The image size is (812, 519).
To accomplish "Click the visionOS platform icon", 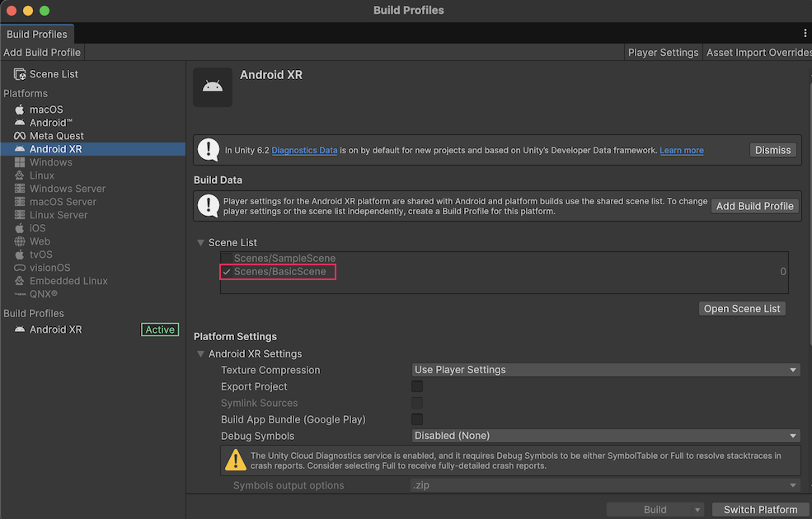I will [20, 268].
